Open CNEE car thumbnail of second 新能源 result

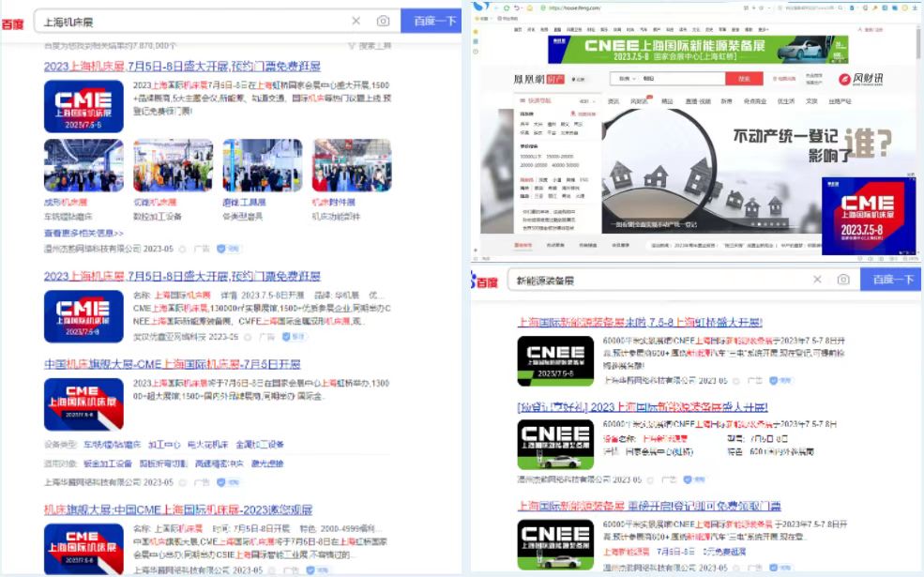(555, 445)
